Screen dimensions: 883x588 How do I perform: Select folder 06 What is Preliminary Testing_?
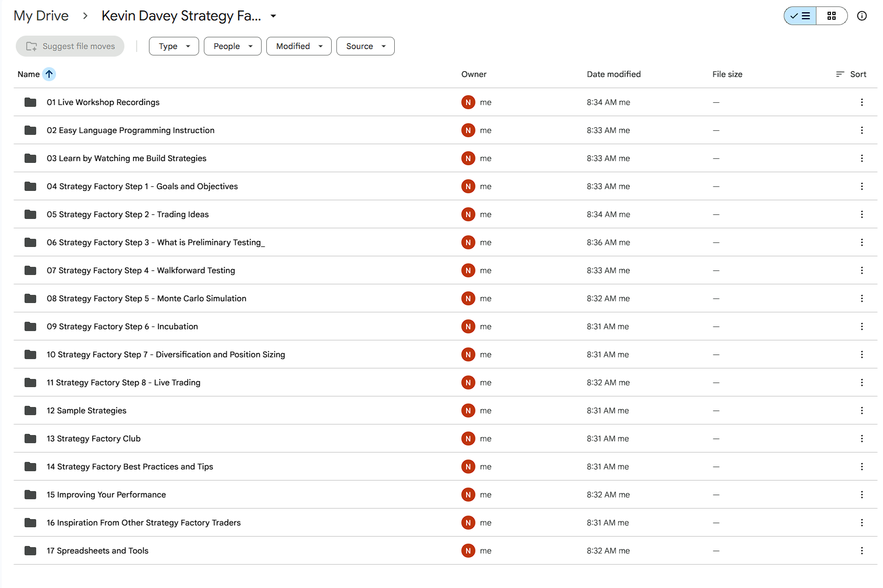click(446, 242)
